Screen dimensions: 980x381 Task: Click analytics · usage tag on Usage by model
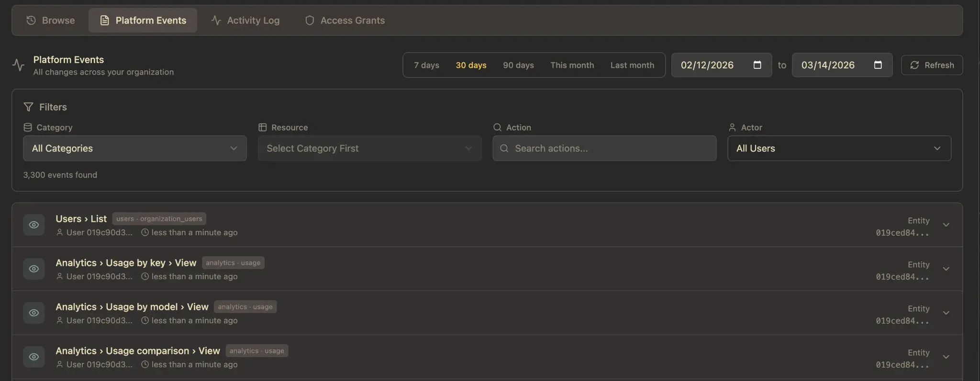pyautogui.click(x=245, y=307)
